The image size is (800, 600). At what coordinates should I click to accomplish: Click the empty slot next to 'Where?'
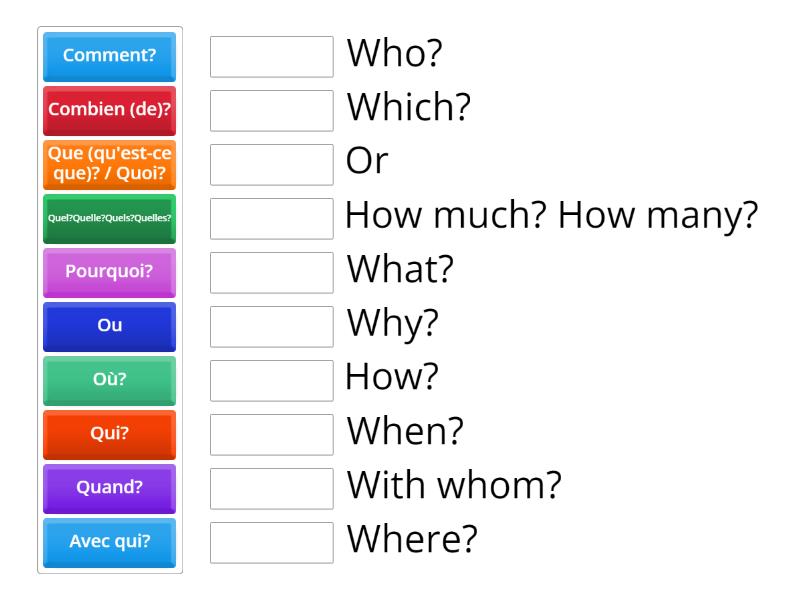[x=271, y=542]
